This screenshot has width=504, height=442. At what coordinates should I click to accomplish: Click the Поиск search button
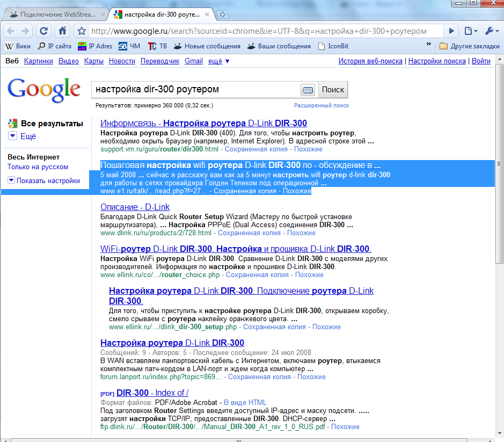tap(333, 90)
